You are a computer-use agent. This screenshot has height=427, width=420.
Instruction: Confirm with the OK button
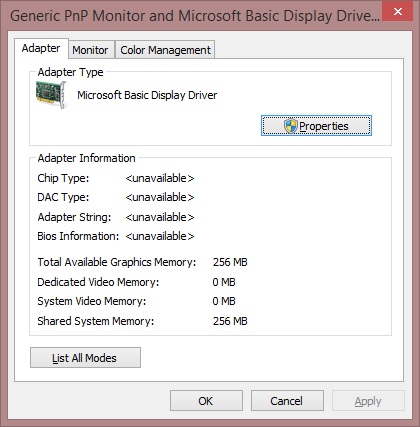point(206,401)
